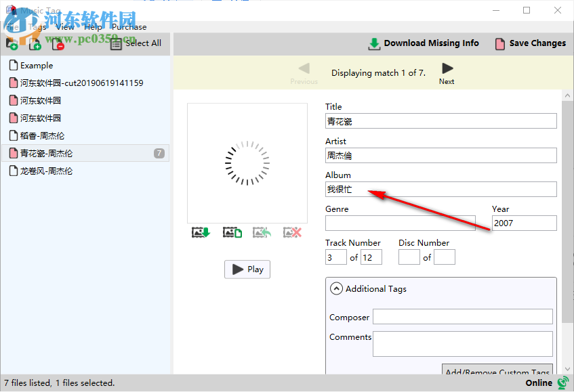Click the Comments text area
Viewport: 574px width, 392px height.
click(x=463, y=344)
